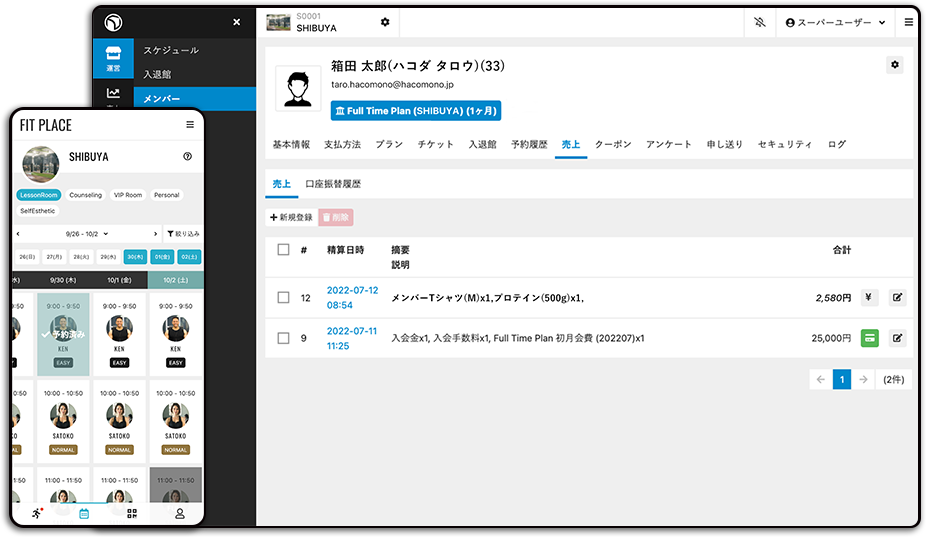Image resolution: width=926 pixels, height=537 pixels.
Task: Open the sales chart icon in sidebar
Action: pyautogui.click(x=113, y=93)
